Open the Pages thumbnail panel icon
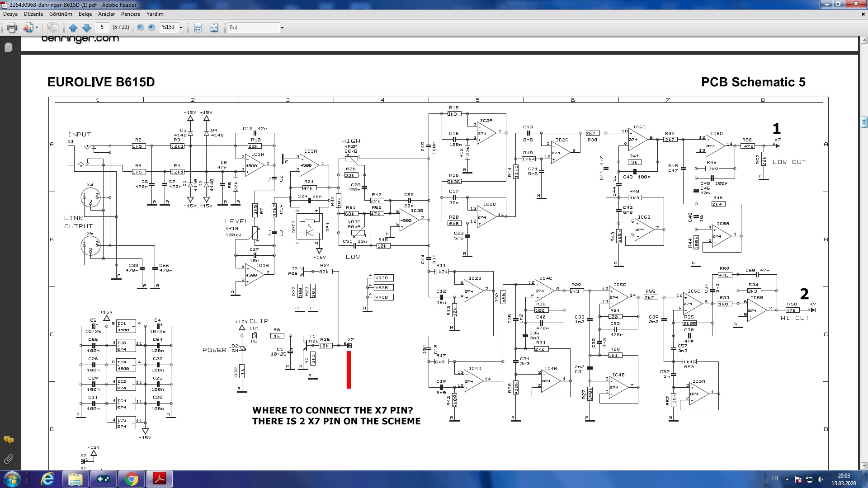 coord(9,47)
